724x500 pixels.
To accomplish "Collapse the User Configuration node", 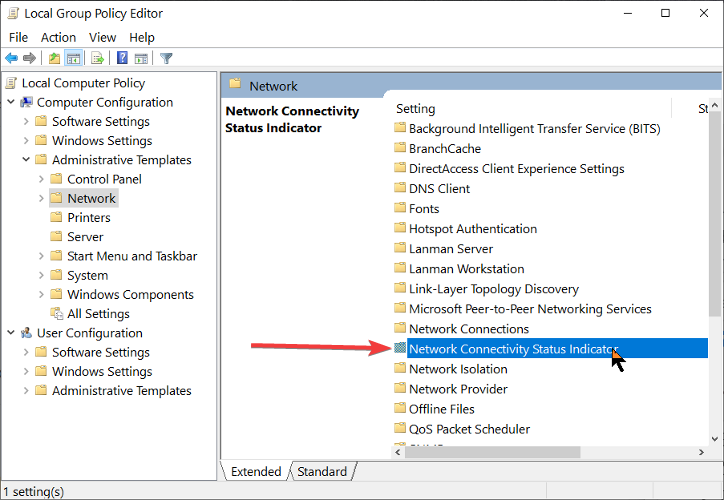I will coord(11,333).
